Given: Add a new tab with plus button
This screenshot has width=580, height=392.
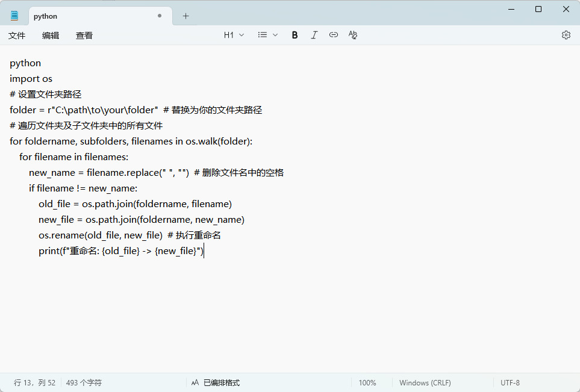Looking at the screenshot, I should tap(186, 16).
